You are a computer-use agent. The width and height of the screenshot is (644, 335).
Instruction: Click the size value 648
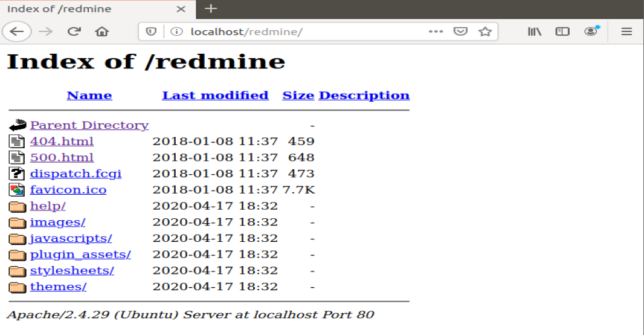click(301, 157)
